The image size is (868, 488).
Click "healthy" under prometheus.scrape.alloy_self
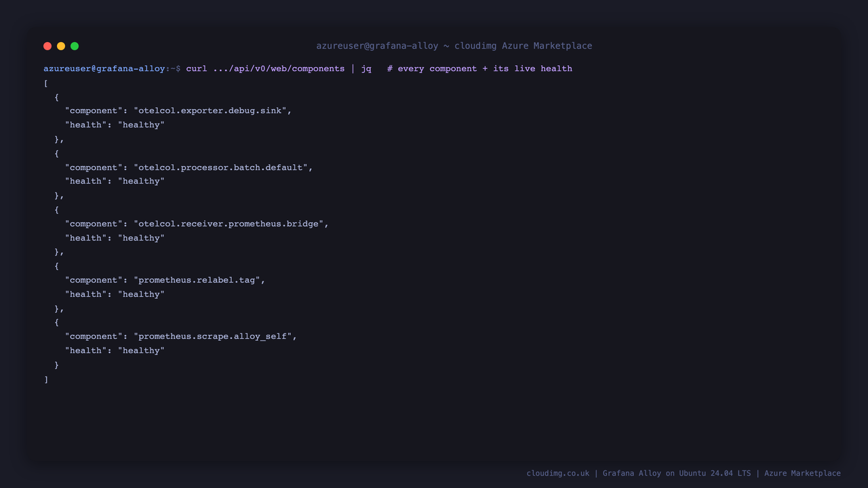(x=141, y=350)
